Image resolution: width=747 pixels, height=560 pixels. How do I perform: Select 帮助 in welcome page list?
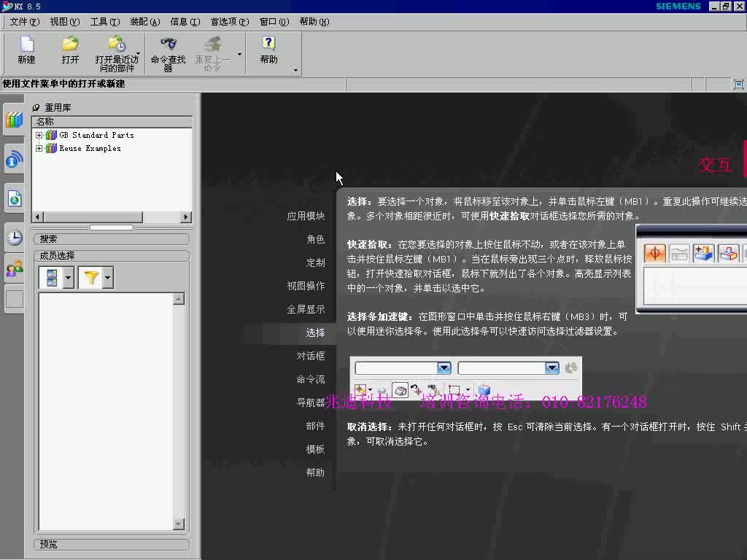tap(315, 472)
